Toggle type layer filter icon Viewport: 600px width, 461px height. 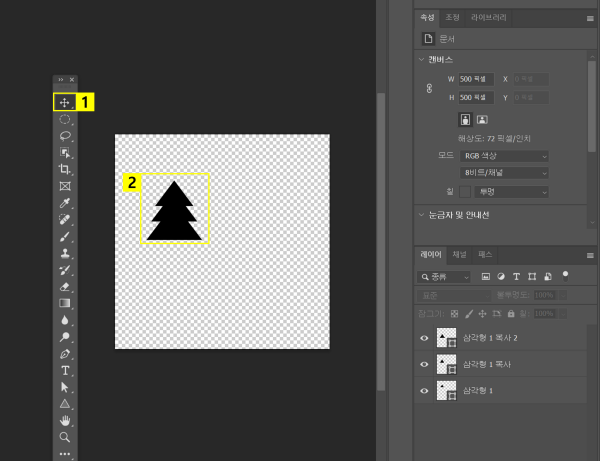pos(516,277)
